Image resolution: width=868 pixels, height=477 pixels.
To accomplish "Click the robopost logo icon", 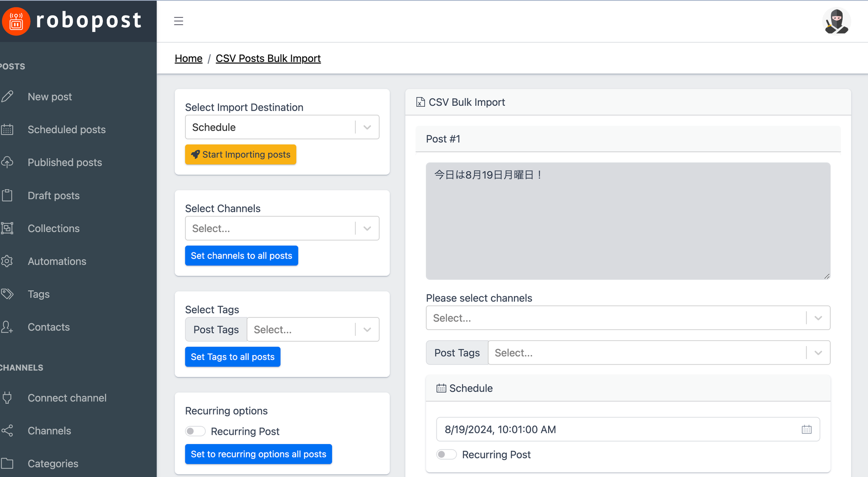I will tap(16, 21).
